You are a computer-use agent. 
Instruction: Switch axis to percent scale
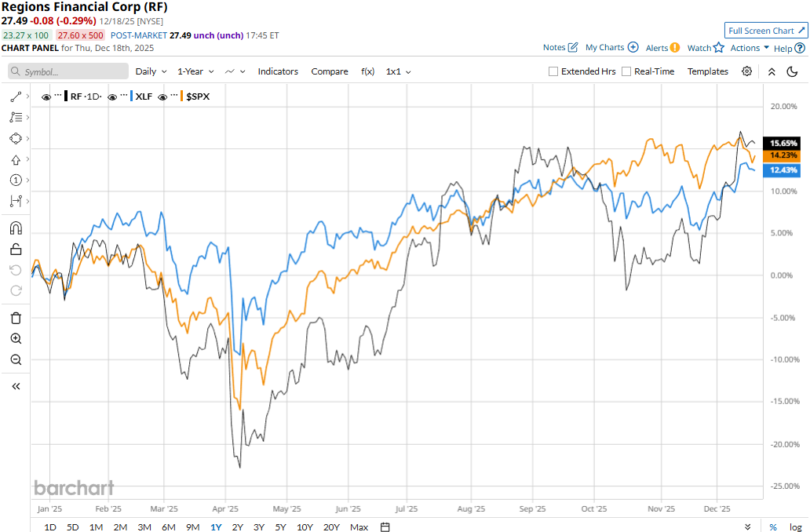(x=773, y=527)
